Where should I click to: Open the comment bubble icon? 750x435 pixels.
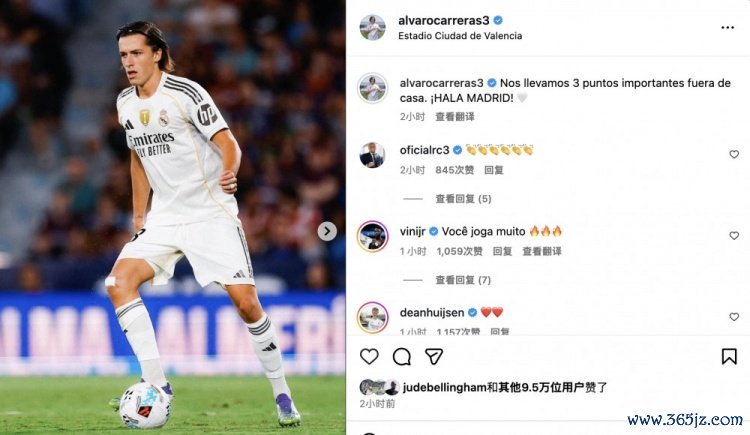click(x=401, y=357)
